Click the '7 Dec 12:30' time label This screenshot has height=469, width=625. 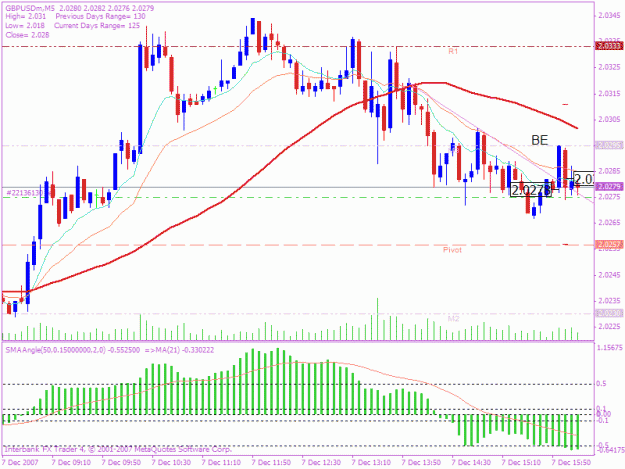(321, 463)
